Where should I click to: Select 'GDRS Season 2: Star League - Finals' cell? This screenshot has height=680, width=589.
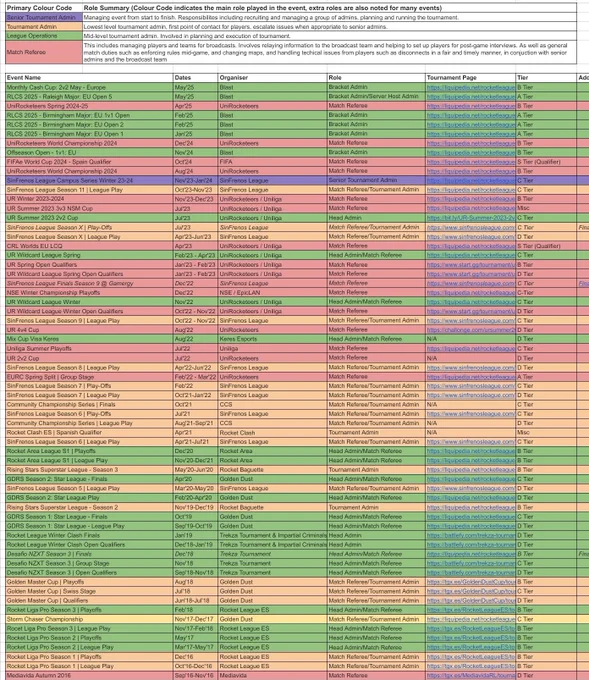(x=89, y=479)
